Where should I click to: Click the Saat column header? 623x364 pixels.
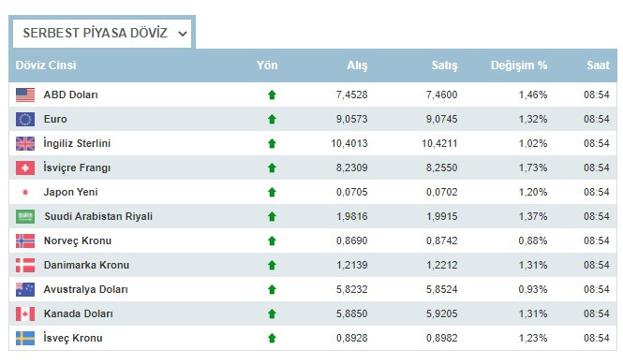click(598, 66)
